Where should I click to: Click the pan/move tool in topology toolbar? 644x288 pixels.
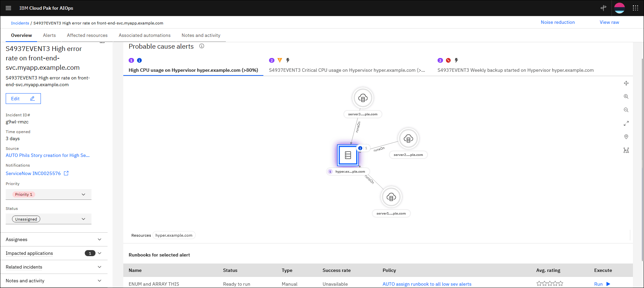click(x=626, y=83)
